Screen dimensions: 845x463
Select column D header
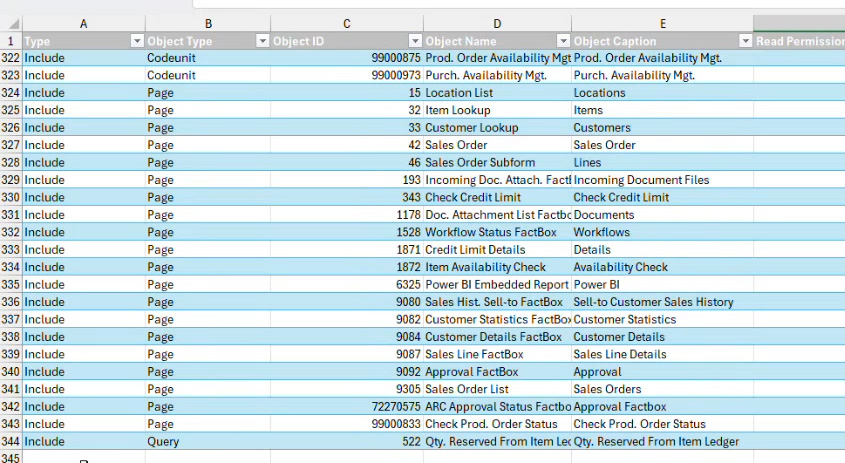pyautogui.click(x=497, y=24)
